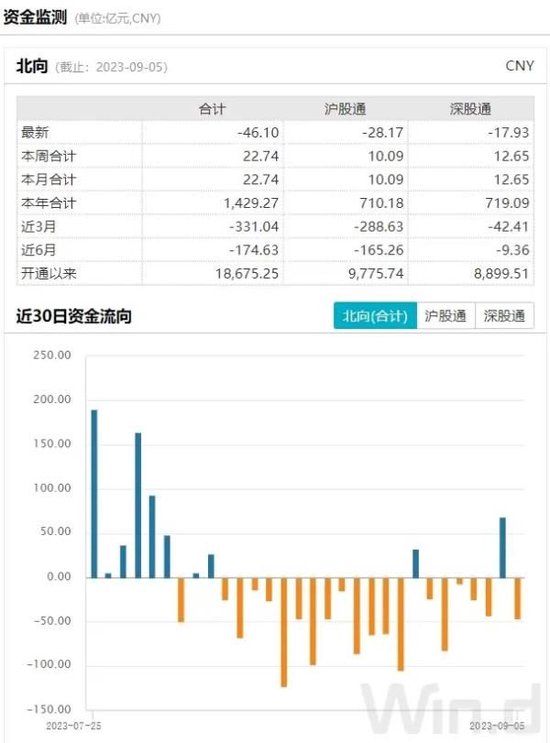The image size is (550, 743).
Task: Click the 近30日资金流向 chart title
Action: [x=73, y=316]
